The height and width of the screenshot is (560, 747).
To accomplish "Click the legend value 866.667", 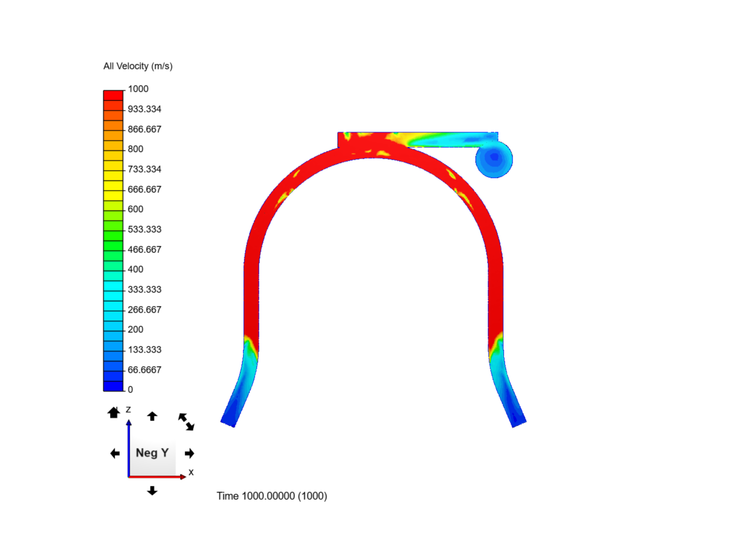I will point(145,129).
